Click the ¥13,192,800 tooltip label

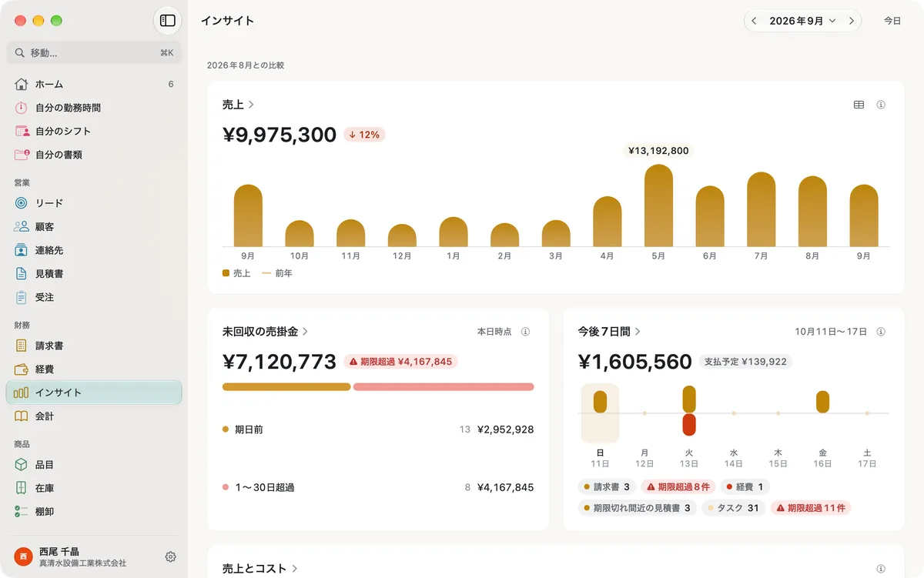click(658, 151)
